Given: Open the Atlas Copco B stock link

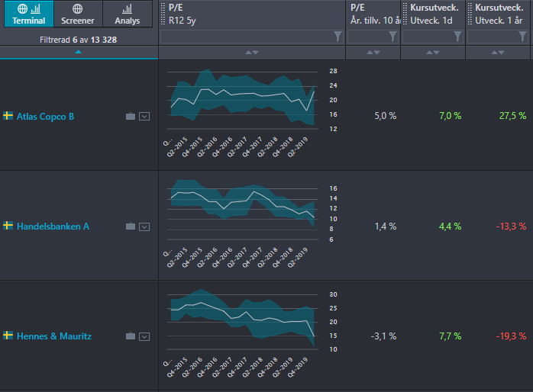Looking at the screenshot, I should pyautogui.click(x=45, y=117).
